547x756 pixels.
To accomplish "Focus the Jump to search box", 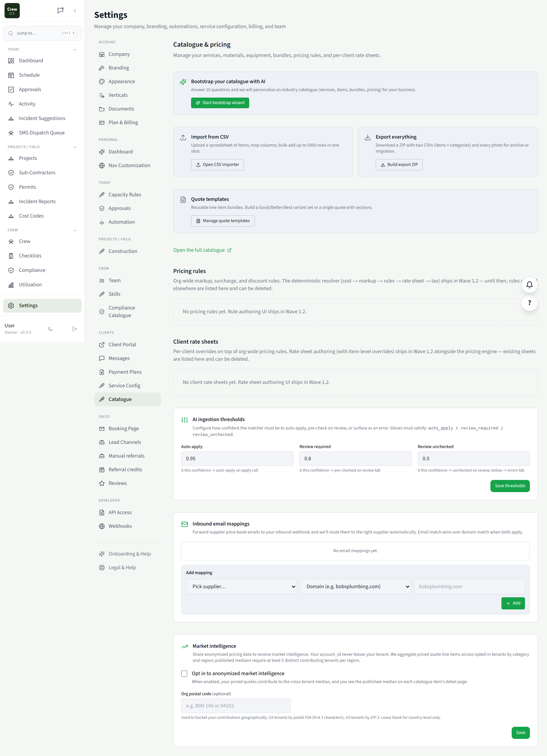I will point(42,33).
